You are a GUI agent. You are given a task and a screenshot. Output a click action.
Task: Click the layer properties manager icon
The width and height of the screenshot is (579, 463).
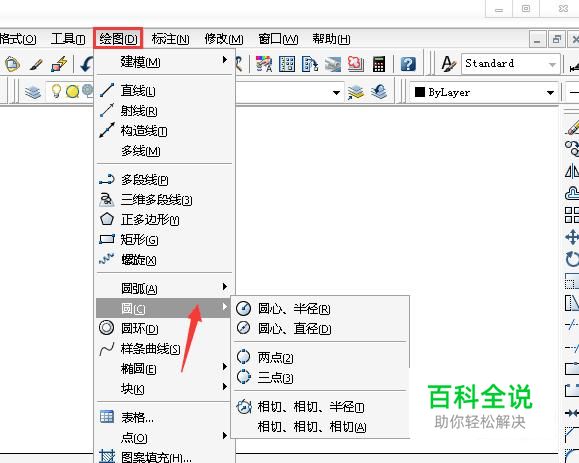pos(32,92)
